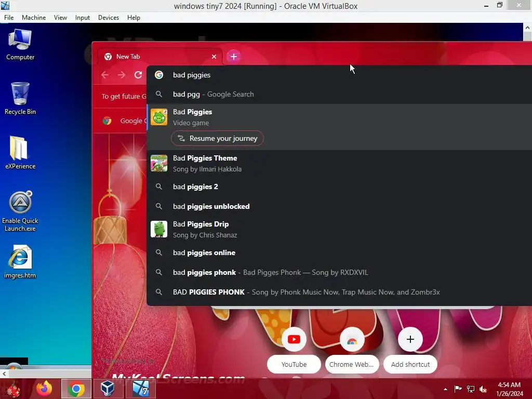The height and width of the screenshot is (399, 532).
Task: Open VirtualBox File menu
Action: tap(9, 18)
